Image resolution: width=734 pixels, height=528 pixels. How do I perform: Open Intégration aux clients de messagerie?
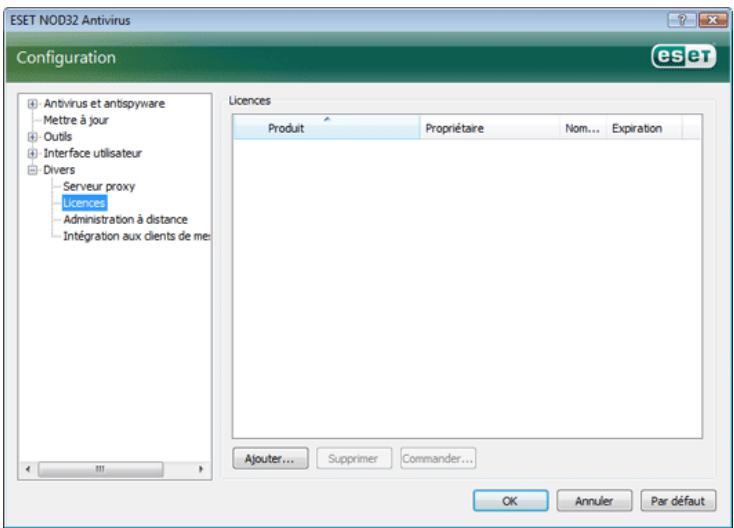pos(136,236)
